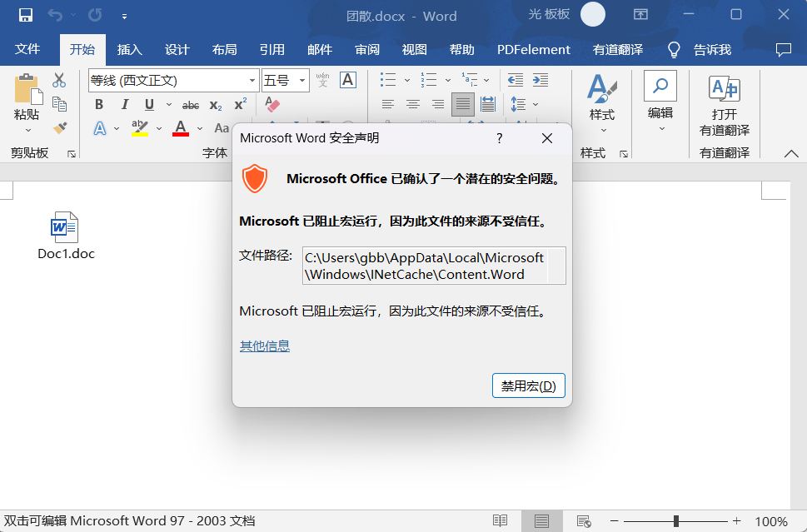Copy selection with the copy icon
This screenshot has height=532, width=807.
59,104
